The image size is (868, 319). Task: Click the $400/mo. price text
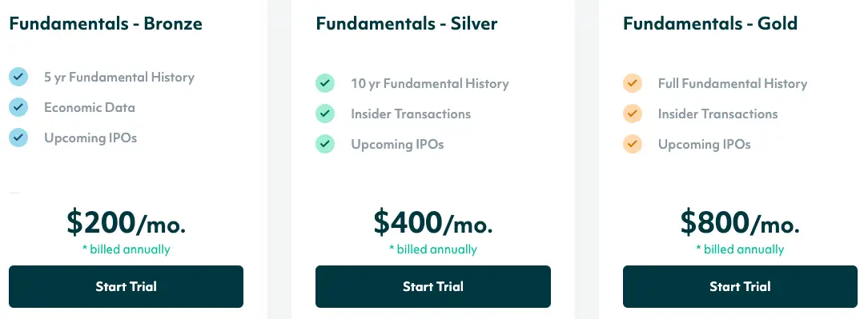433,222
